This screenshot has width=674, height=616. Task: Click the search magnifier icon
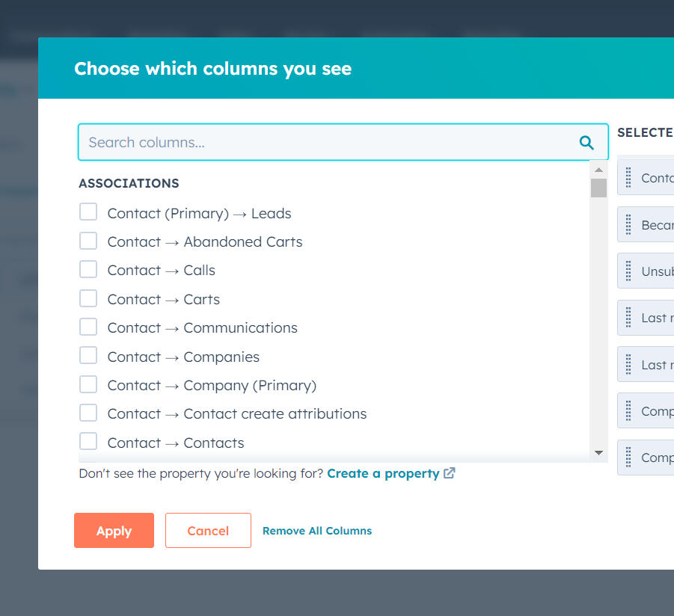click(x=586, y=143)
